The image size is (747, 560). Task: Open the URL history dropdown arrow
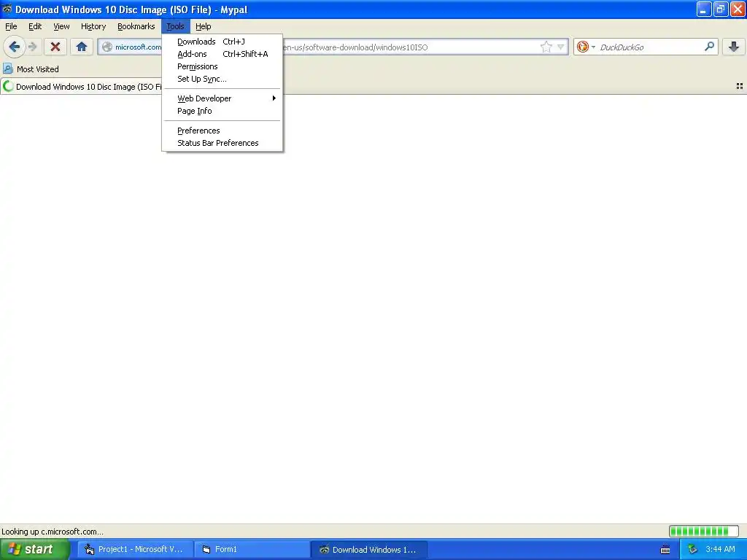(561, 47)
